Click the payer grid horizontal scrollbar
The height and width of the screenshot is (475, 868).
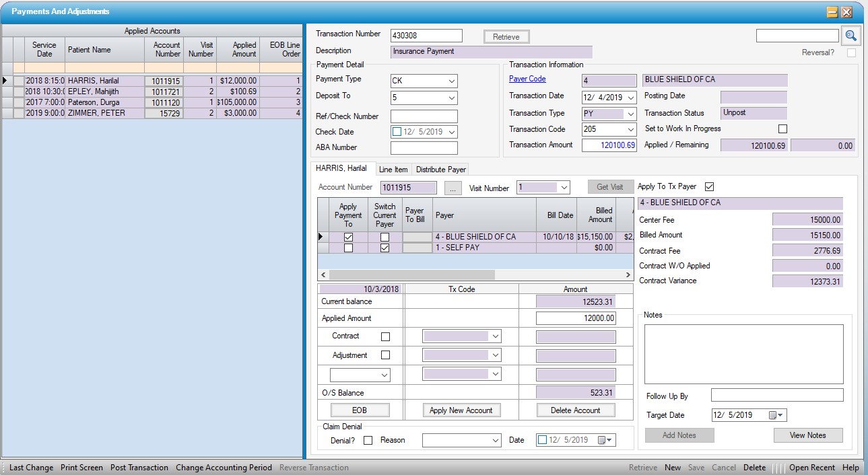coord(412,275)
